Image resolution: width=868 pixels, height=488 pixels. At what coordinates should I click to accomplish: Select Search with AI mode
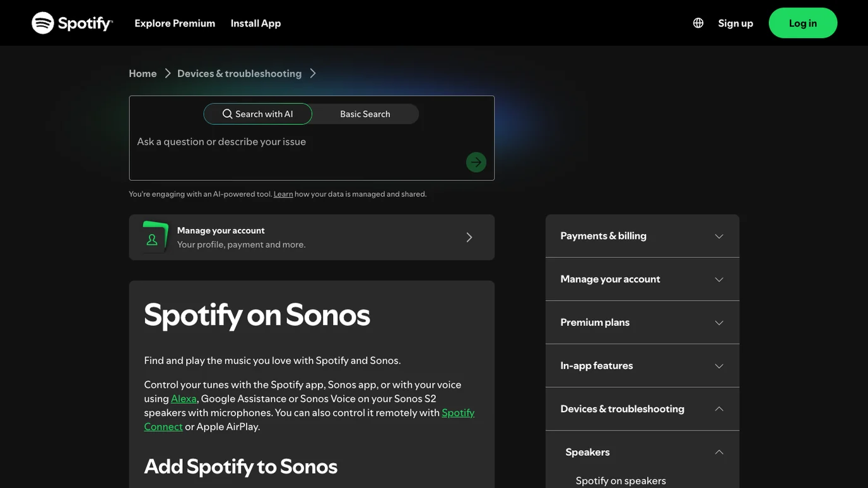pos(257,114)
